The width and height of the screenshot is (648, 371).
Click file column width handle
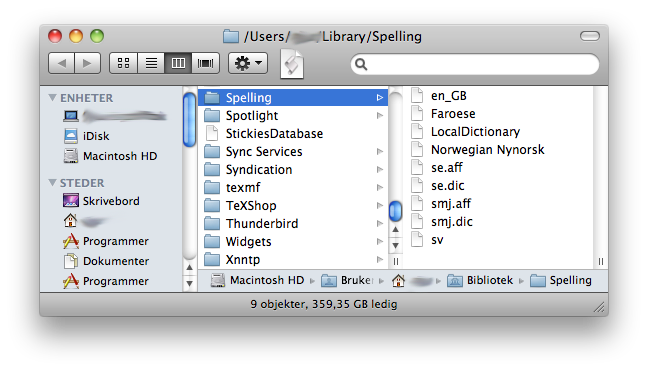click(x=600, y=261)
